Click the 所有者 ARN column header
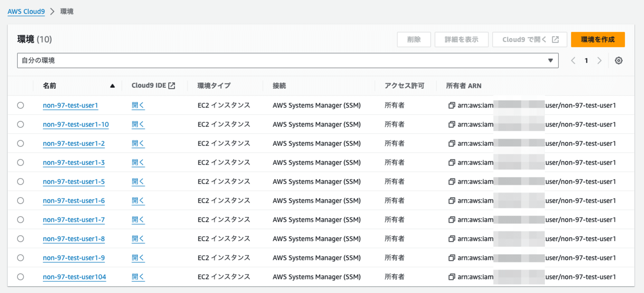The image size is (644, 293). (x=464, y=86)
